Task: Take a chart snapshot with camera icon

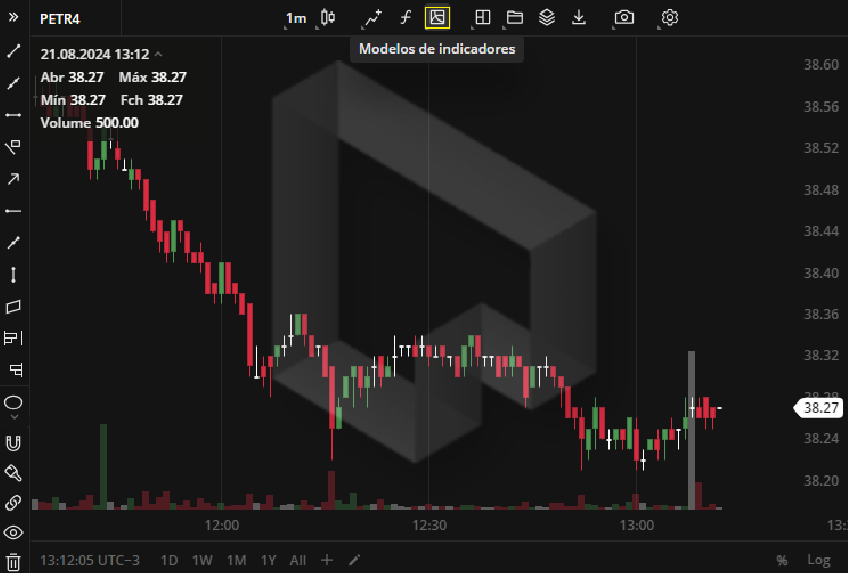Action: (x=624, y=18)
